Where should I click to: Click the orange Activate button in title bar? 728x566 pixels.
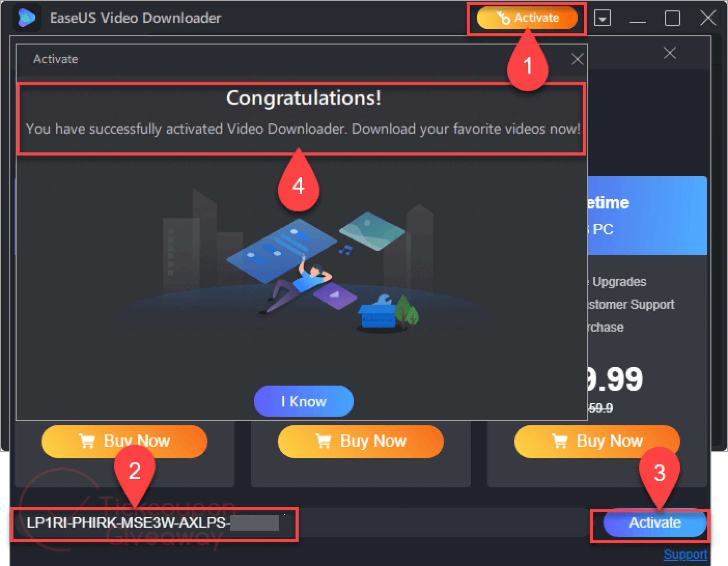point(527,18)
